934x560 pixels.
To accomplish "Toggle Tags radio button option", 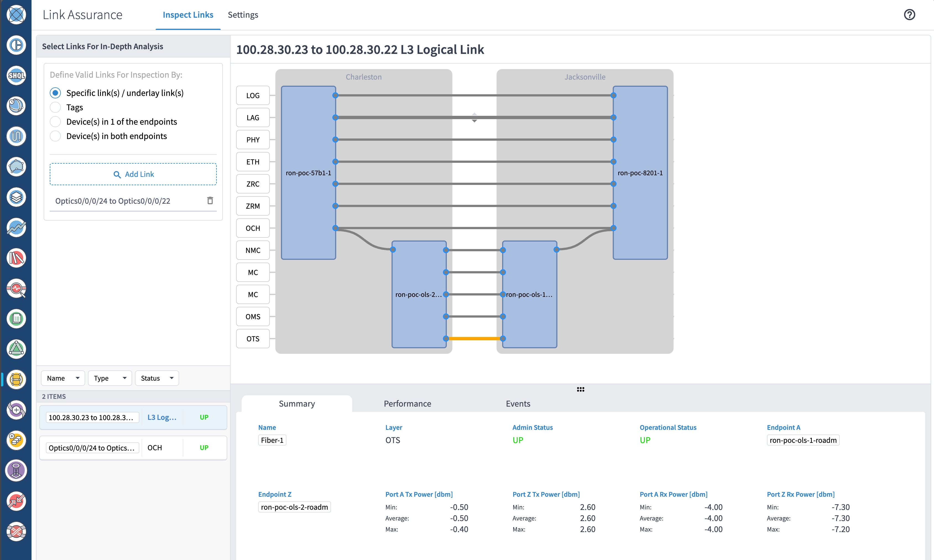I will [55, 107].
